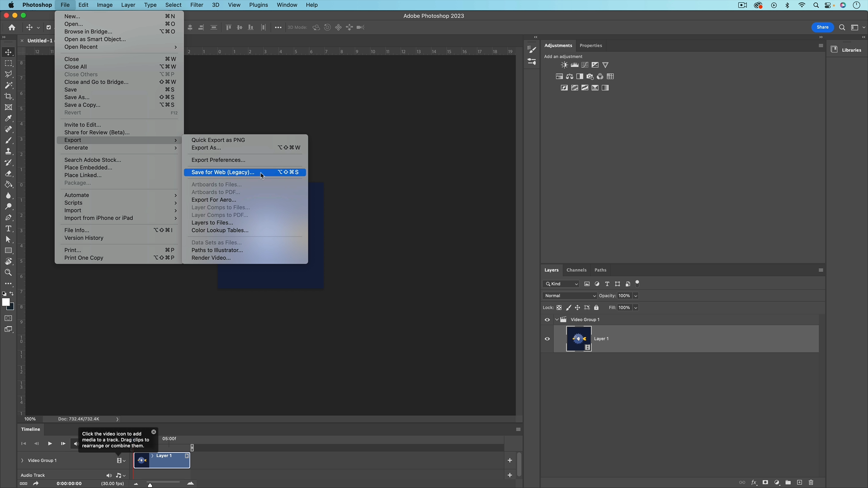Open the layer blend mode dropdown
The height and width of the screenshot is (488, 868).
pos(569,296)
